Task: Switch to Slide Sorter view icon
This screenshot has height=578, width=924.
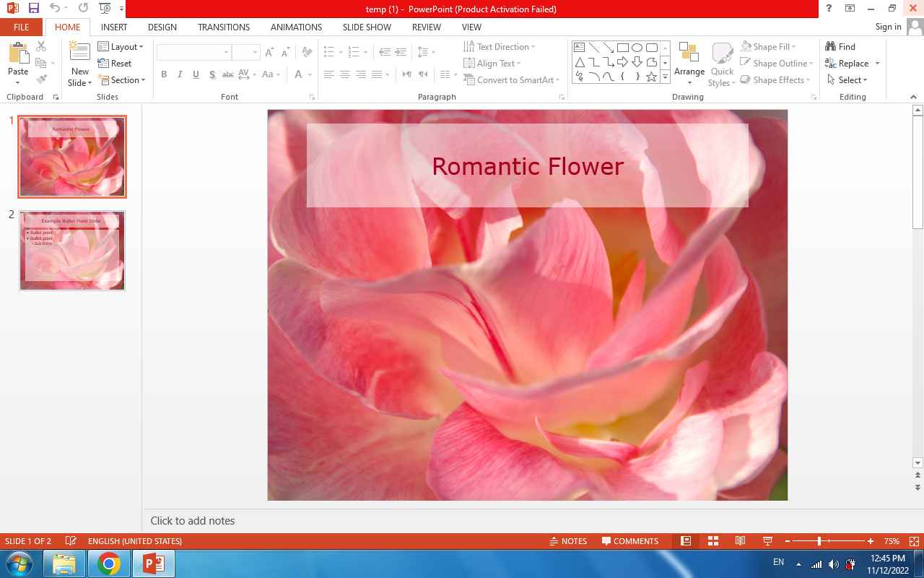Action: pyautogui.click(x=713, y=541)
